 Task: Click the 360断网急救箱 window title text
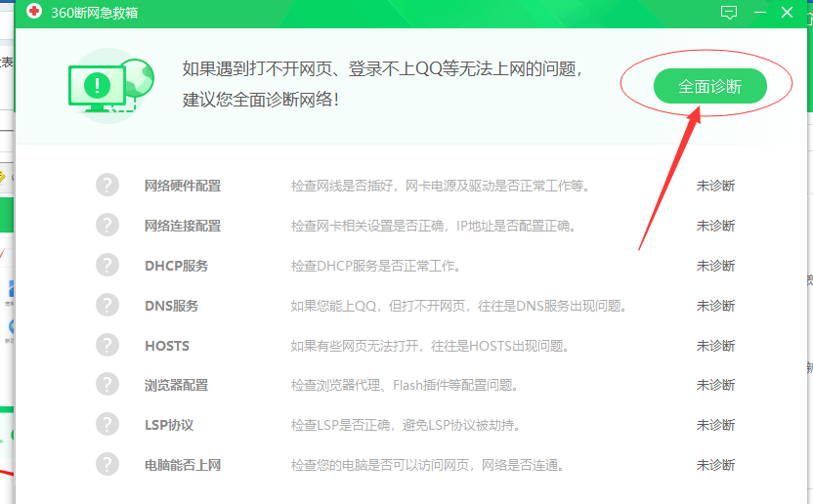[95, 13]
